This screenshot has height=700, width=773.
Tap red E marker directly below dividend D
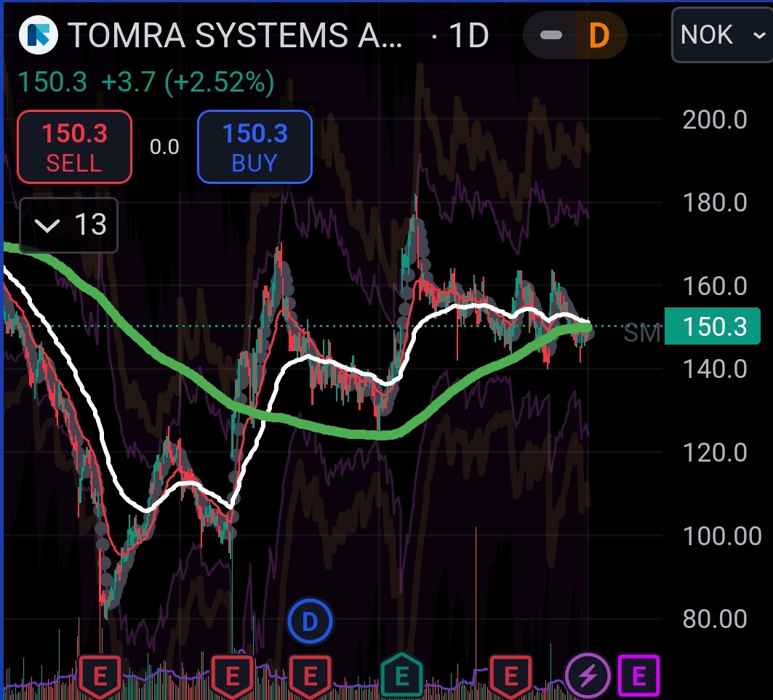(x=310, y=676)
